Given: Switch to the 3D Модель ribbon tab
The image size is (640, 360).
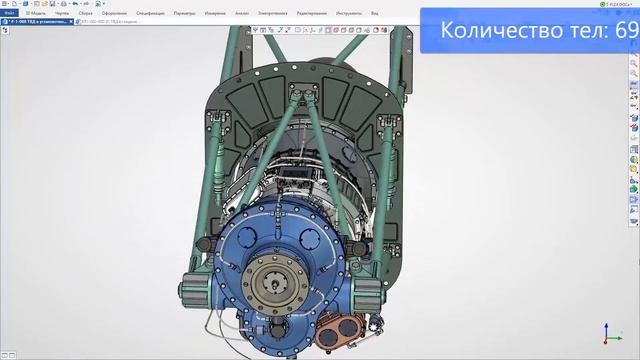Looking at the screenshot, I should click(36, 13).
